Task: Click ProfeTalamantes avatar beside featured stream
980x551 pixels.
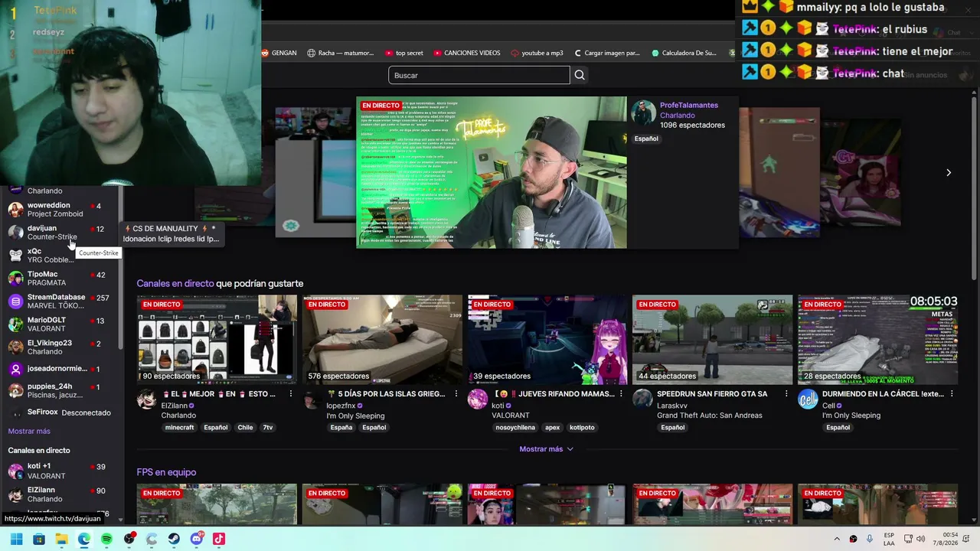Action: 643,112
